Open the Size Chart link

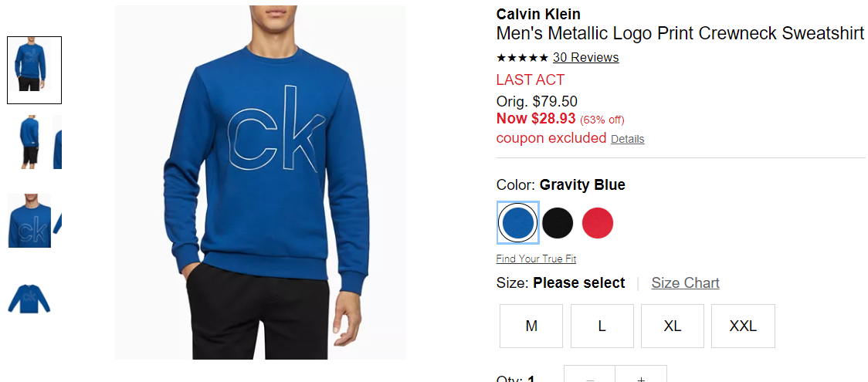pos(685,283)
